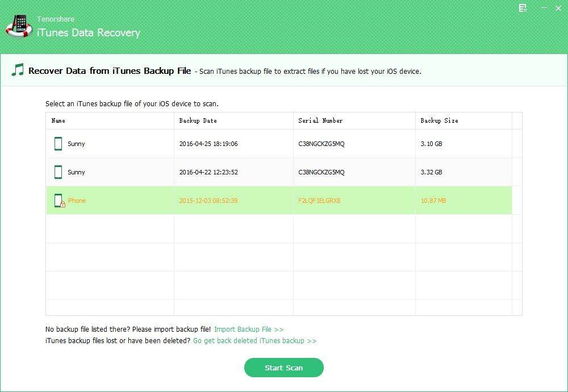Select backup dated 2015-12-03 08:52:39
Image resolution: width=568 pixels, height=392 pixels.
[208, 201]
